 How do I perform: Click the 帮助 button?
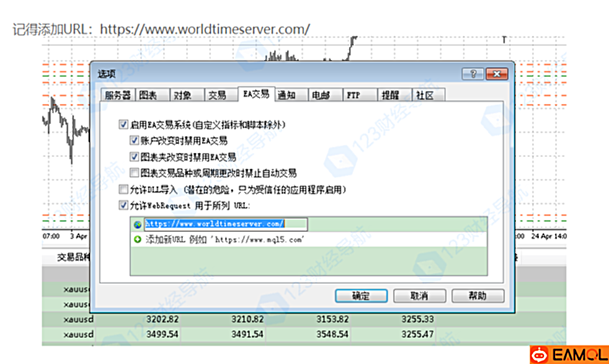pyautogui.click(x=476, y=296)
